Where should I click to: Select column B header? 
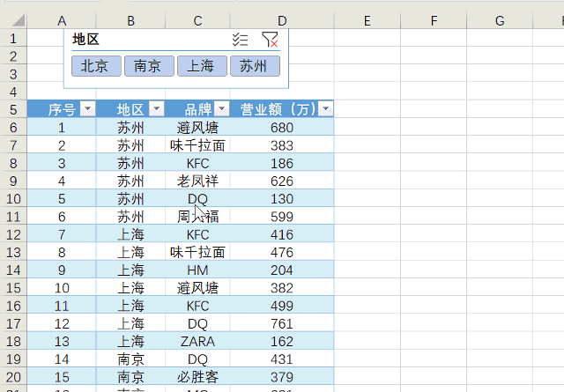point(130,21)
